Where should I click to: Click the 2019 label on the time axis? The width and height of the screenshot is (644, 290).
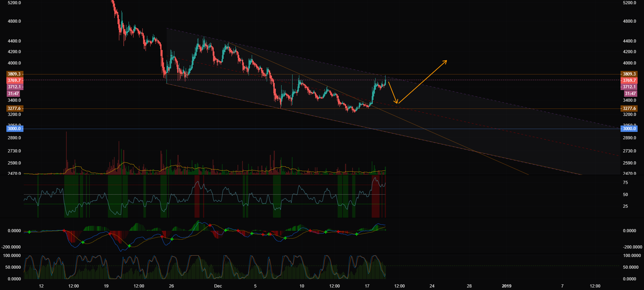pyautogui.click(x=507, y=286)
